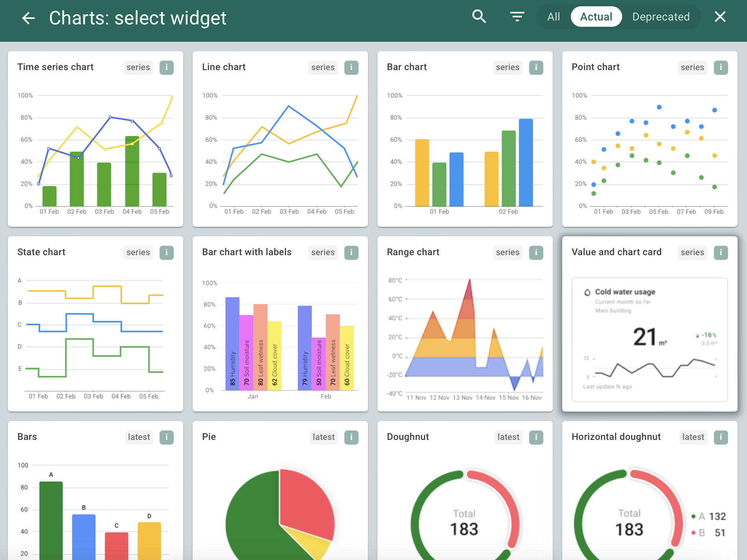Click series tag on Line chart
This screenshot has height=560, width=747.
323,67
